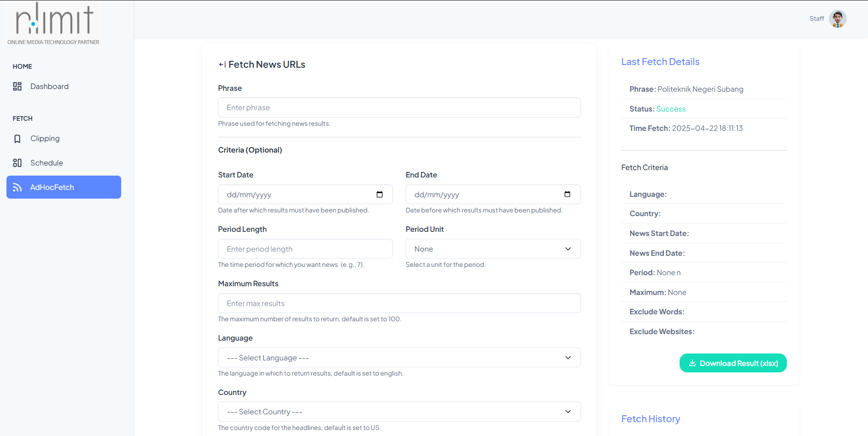Download Result (xlsx) file
The height and width of the screenshot is (436, 868).
click(x=733, y=363)
